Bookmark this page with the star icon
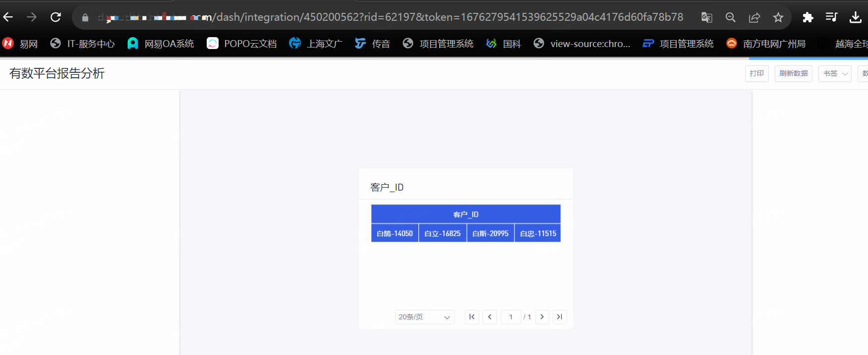 tap(778, 18)
